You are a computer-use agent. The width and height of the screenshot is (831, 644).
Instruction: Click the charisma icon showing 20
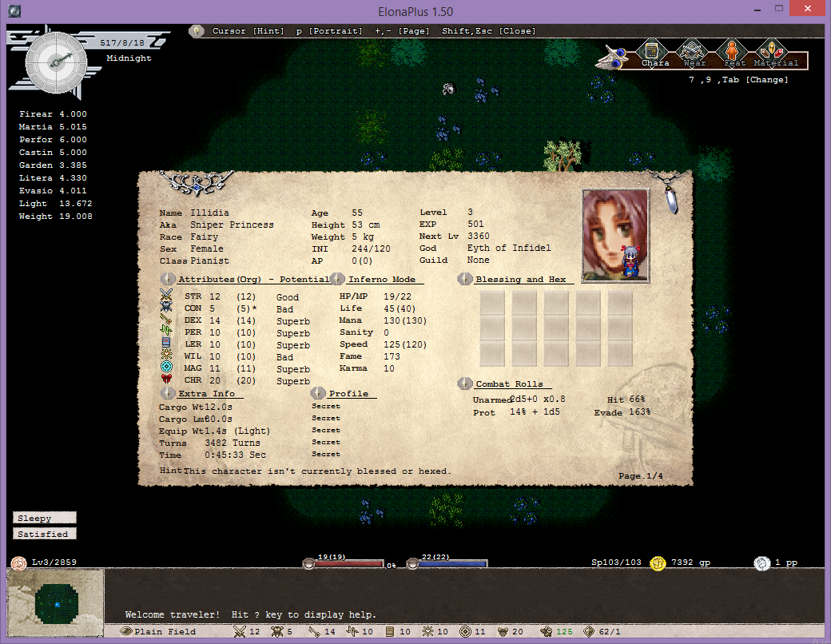(503, 631)
